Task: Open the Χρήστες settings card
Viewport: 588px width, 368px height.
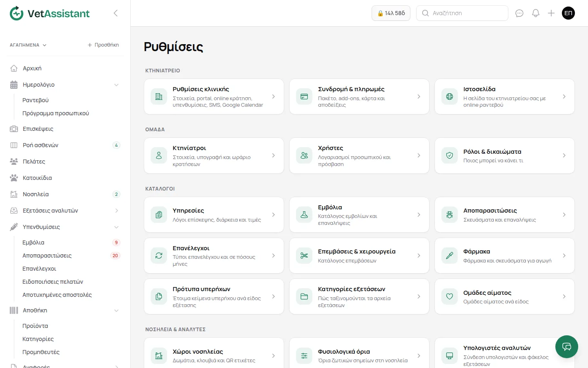Action: point(359,155)
